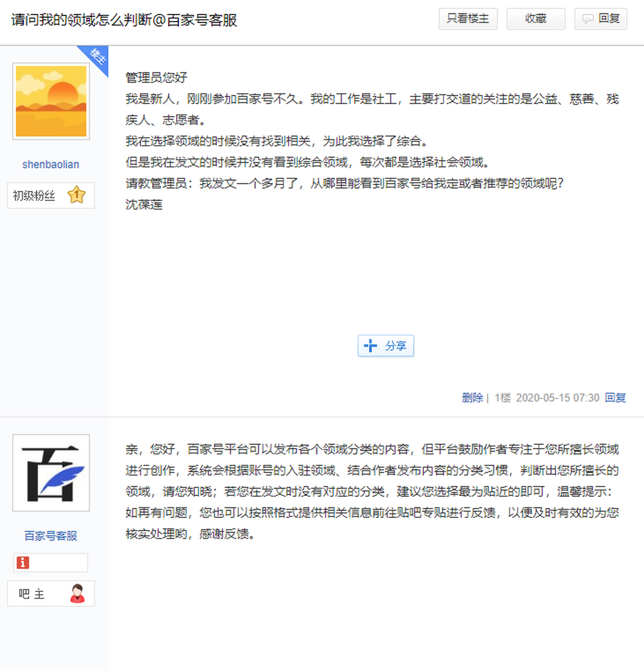Click the reply ending 核实处理哟，感谢反馈
This screenshot has width=644, height=671.
190,534
